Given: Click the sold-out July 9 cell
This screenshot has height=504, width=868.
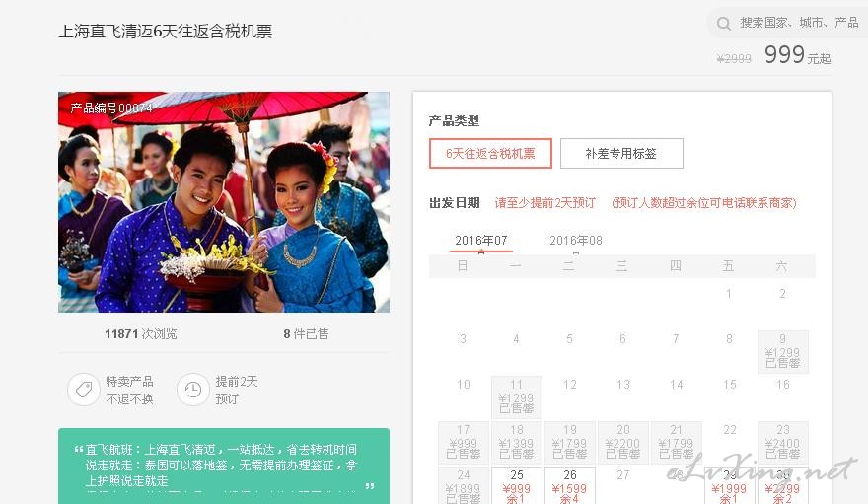Looking at the screenshot, I should [782, 352].
